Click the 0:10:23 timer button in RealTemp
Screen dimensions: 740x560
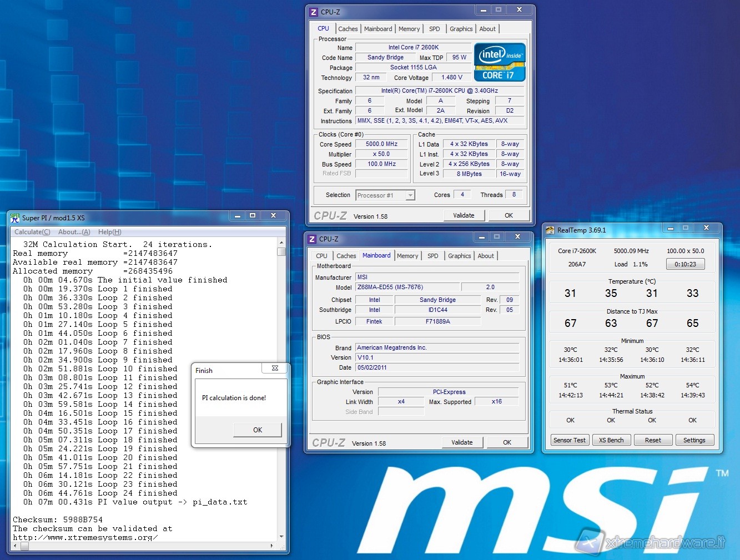pos(685,264)
